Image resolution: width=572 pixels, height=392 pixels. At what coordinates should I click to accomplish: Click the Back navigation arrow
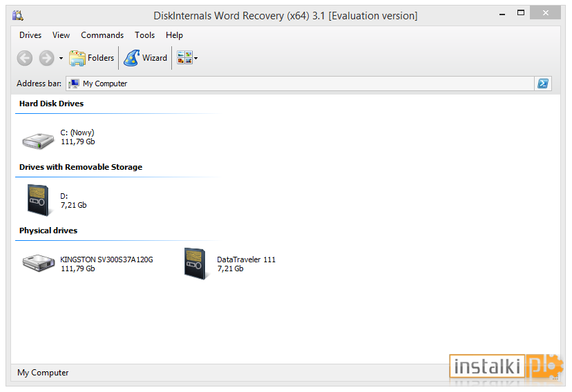tap(25, 58)
